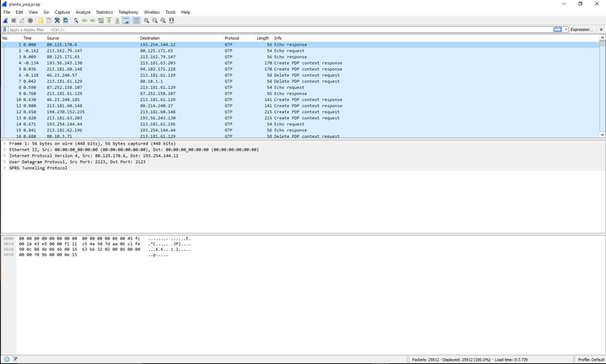The height and width of the screenshot is (364, 606).
Task: Click the resize columns toolbar icon
Action: [171, 21]
